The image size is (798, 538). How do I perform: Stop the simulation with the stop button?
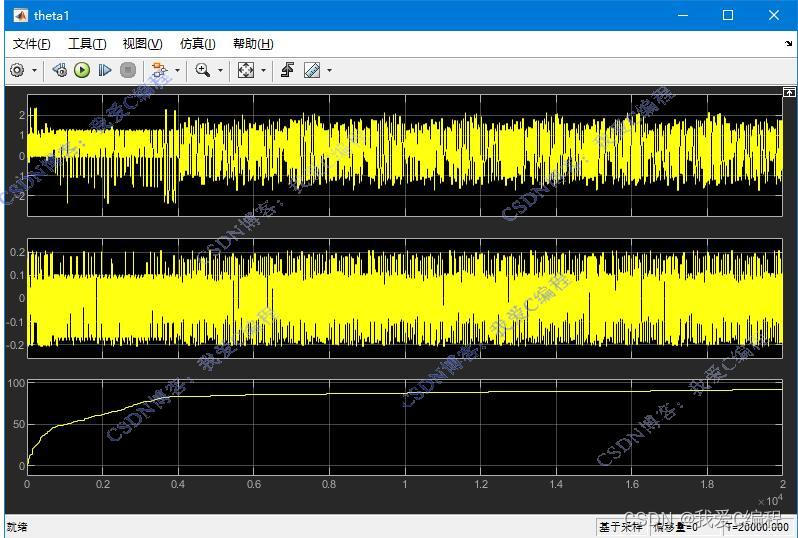(128, 70)
